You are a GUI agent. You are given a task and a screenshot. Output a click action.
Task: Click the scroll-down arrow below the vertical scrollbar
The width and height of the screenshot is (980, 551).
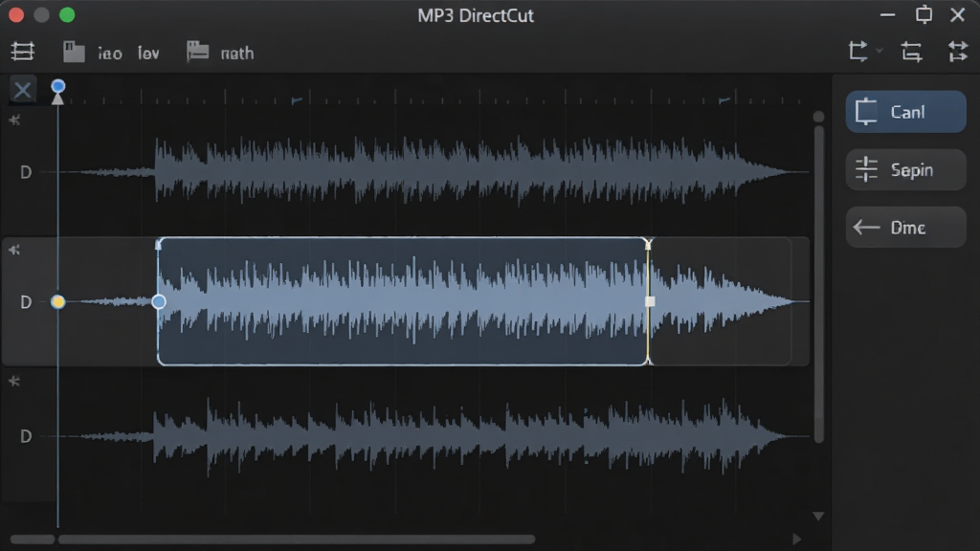coord(818,517)
